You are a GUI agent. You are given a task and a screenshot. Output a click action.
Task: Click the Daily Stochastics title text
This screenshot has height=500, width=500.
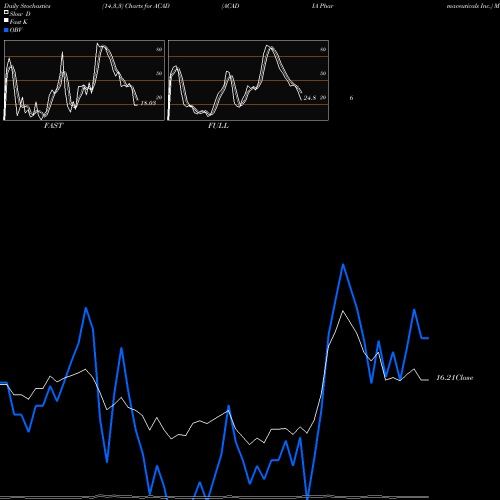click(27, 6)
